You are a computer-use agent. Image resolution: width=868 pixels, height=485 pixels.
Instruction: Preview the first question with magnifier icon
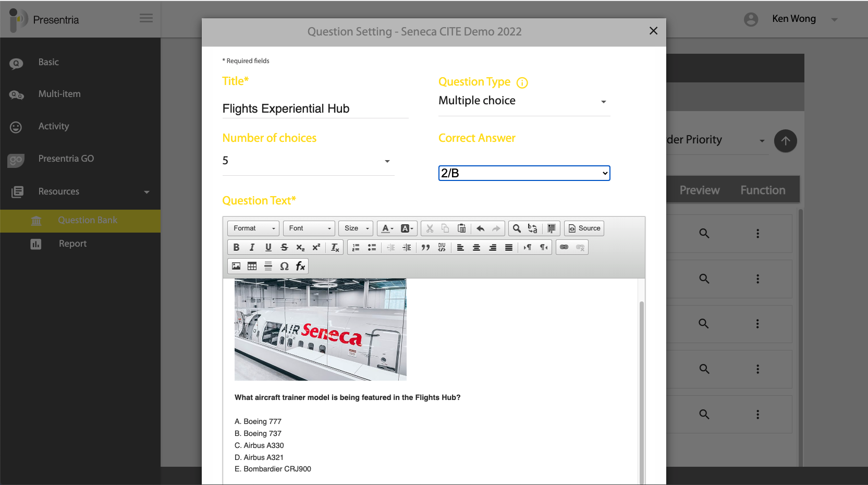coord(704,234)
